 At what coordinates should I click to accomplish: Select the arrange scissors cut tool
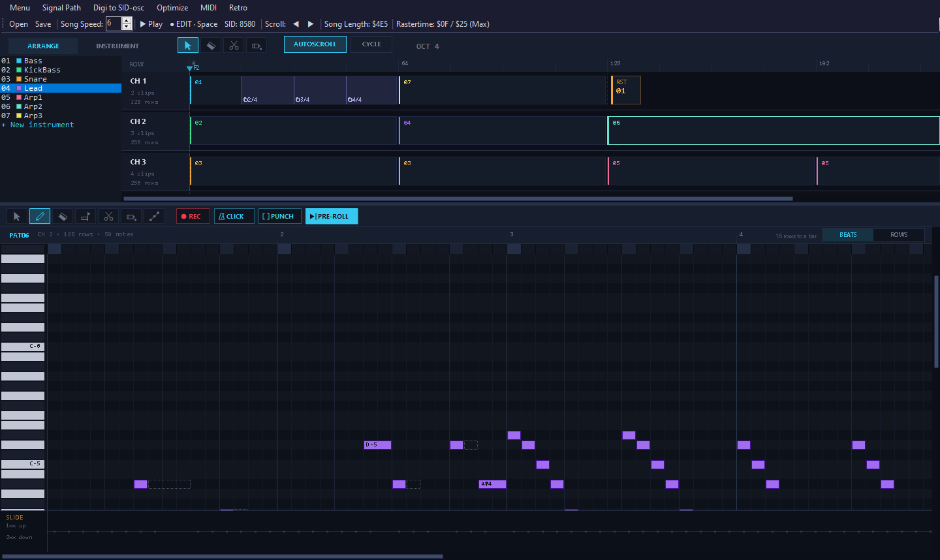pyautogui.click(x=234, y=45)
